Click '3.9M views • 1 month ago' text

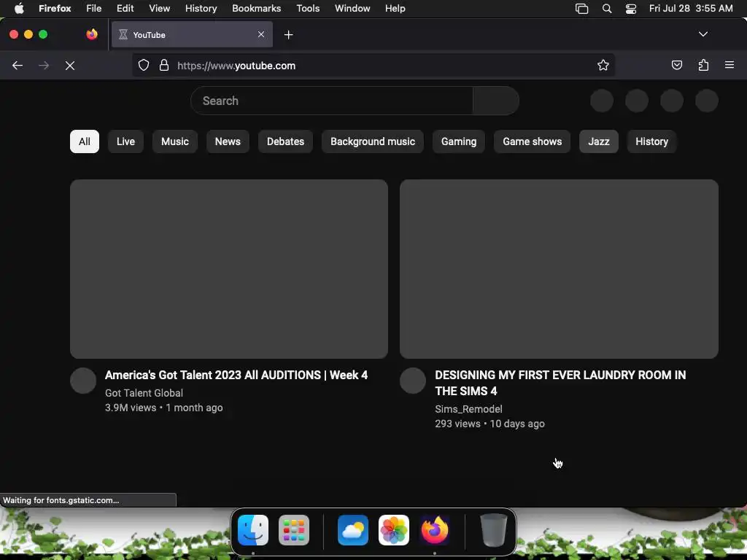point(164,408)
